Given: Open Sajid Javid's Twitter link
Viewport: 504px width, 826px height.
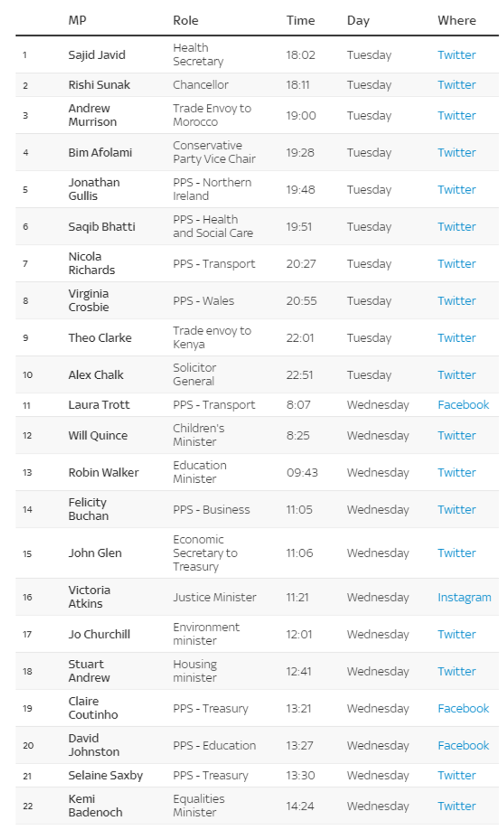Looking at the screenshot, I should tap(456, 55).
